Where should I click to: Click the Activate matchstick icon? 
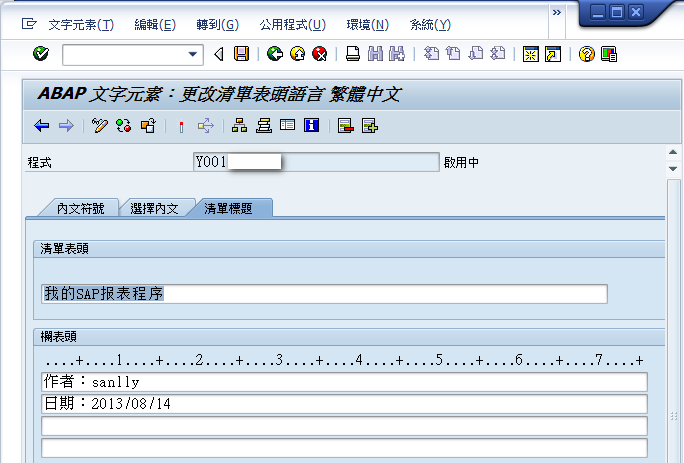[181, 126]
